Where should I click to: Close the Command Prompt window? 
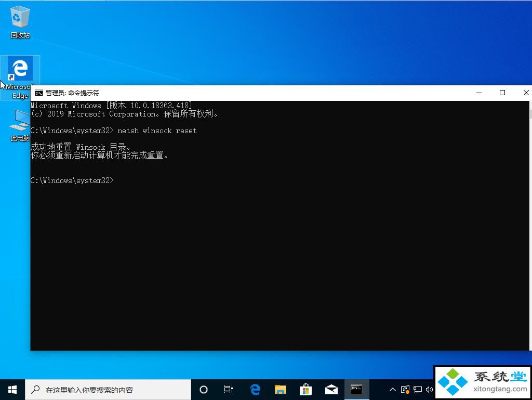(x=525, y=93)
